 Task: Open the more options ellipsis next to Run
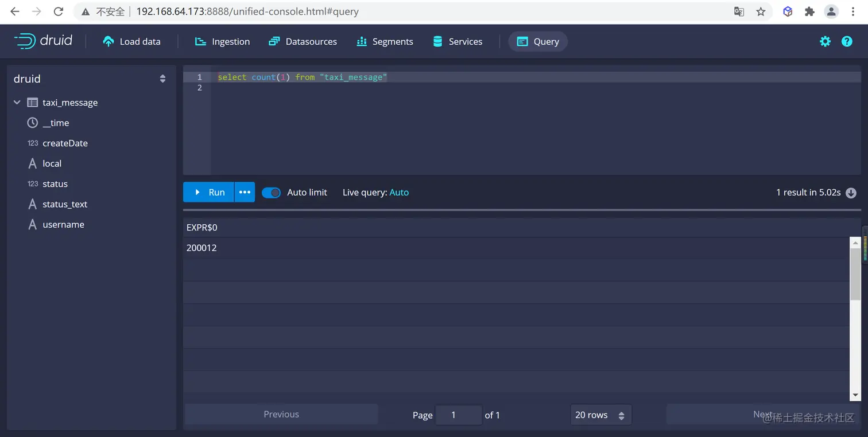click(x=245, y=192)
